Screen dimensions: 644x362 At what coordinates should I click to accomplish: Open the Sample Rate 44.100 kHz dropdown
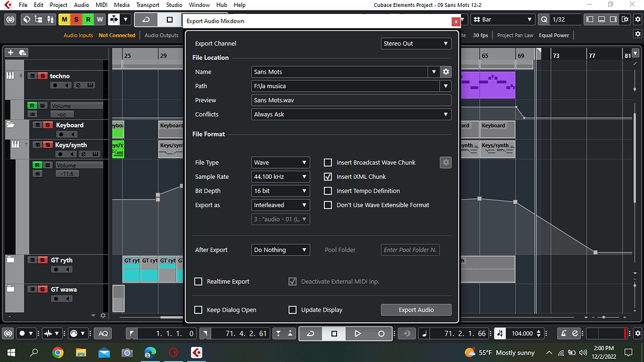[280, 176]
